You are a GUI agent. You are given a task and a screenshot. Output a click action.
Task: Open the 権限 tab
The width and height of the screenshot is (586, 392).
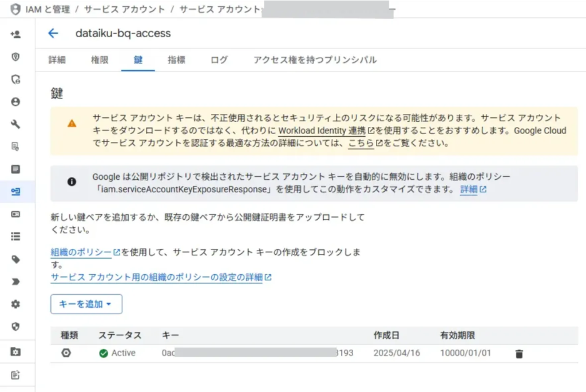pyautogui.click(x=100, y=60)
